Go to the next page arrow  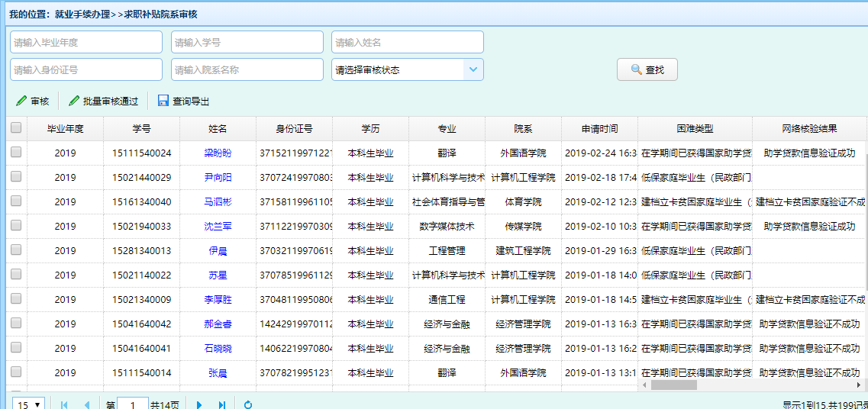199,404
